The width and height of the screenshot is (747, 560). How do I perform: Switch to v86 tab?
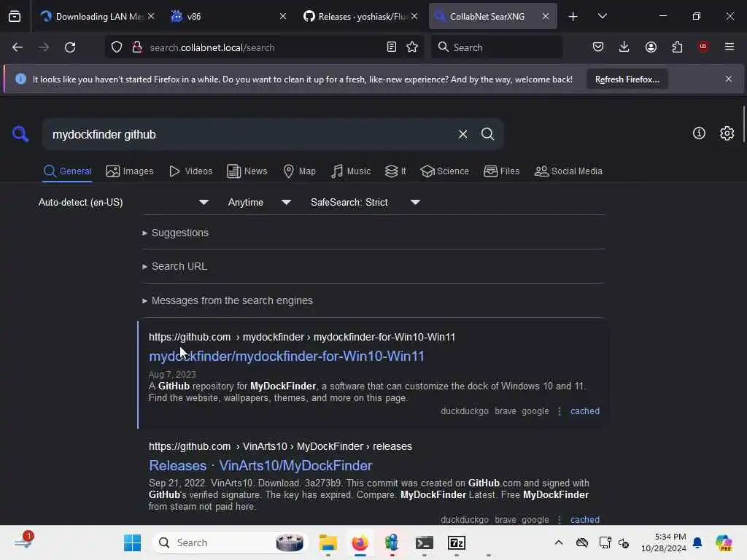228,17
